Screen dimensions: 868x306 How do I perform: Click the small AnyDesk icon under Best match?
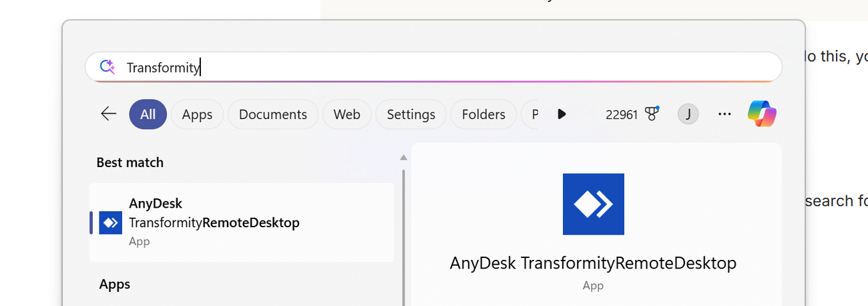tap(110, 222)
